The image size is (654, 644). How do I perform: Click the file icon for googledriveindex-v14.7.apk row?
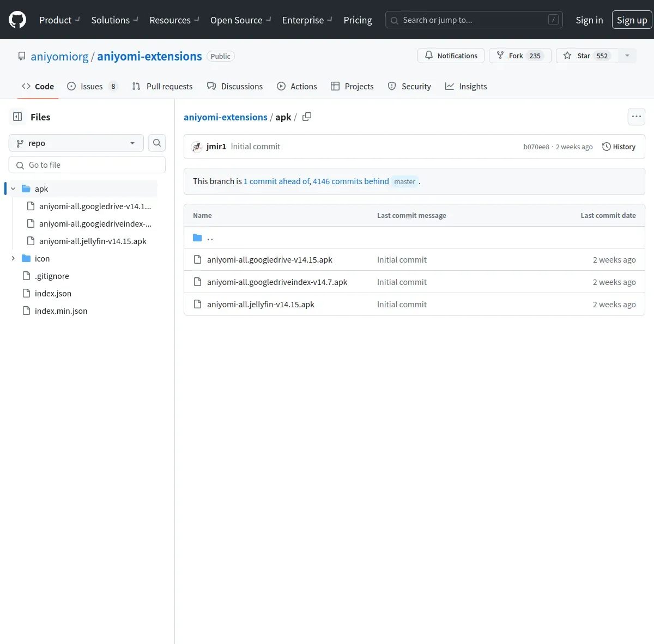point(198,282)
